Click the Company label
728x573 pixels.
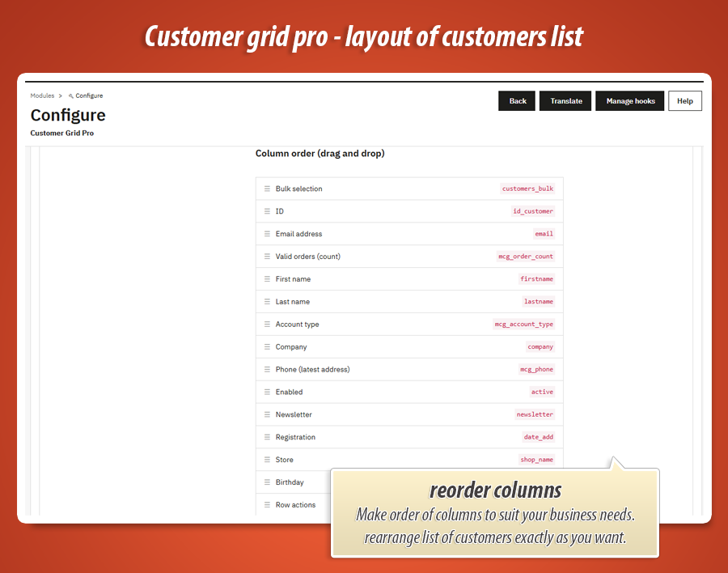(291, 346)
